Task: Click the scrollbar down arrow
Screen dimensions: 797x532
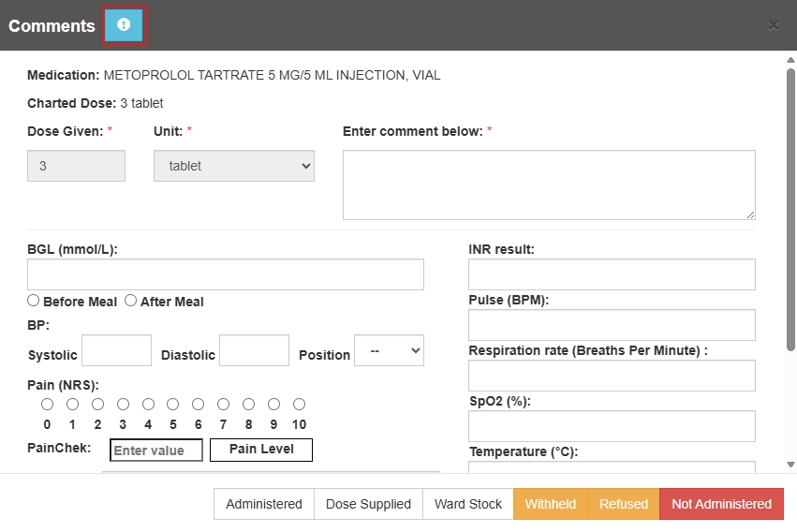Action: pos(790,465)
